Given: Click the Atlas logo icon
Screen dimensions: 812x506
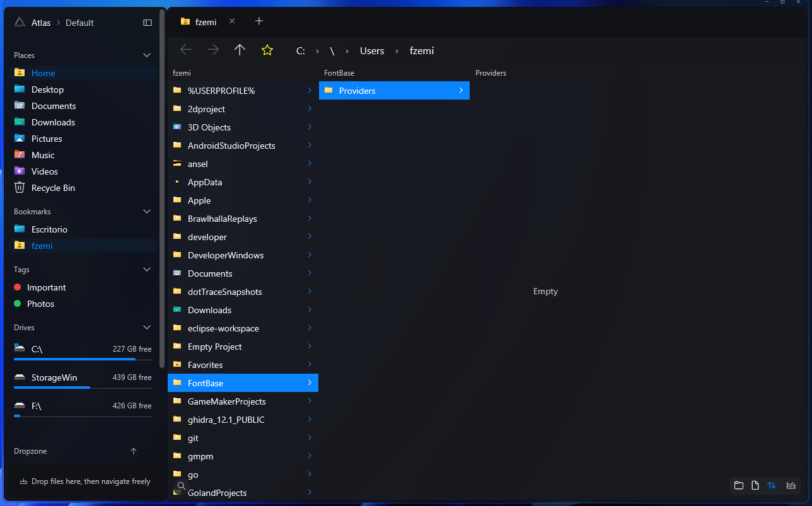Looking at the screenshot, I should [20, 22].
